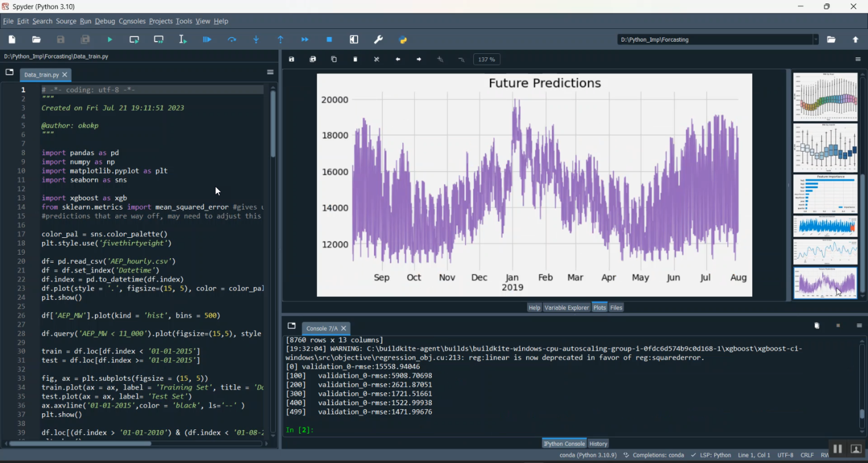This screenshot has width=868, height=463.
Task: Remove all plots with the X icon
Action: point(376,59)
